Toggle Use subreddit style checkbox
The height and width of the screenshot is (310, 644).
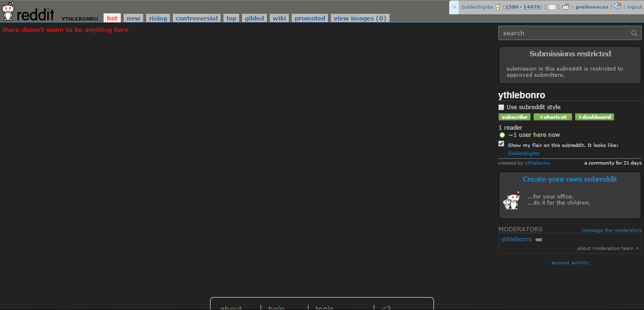(x=501, y=107)
